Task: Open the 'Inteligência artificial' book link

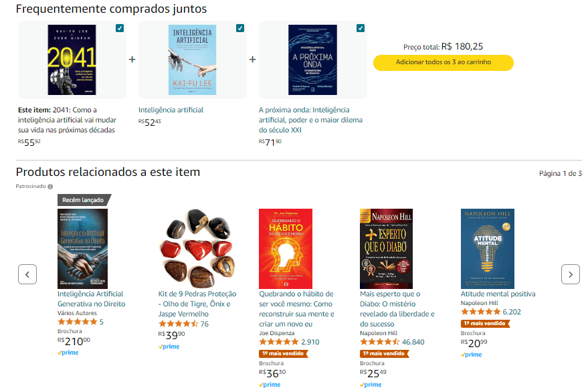Action: point(171,110)
